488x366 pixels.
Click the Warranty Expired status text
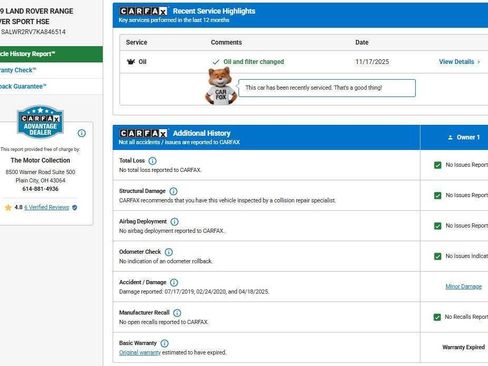(x=463, y=347)
